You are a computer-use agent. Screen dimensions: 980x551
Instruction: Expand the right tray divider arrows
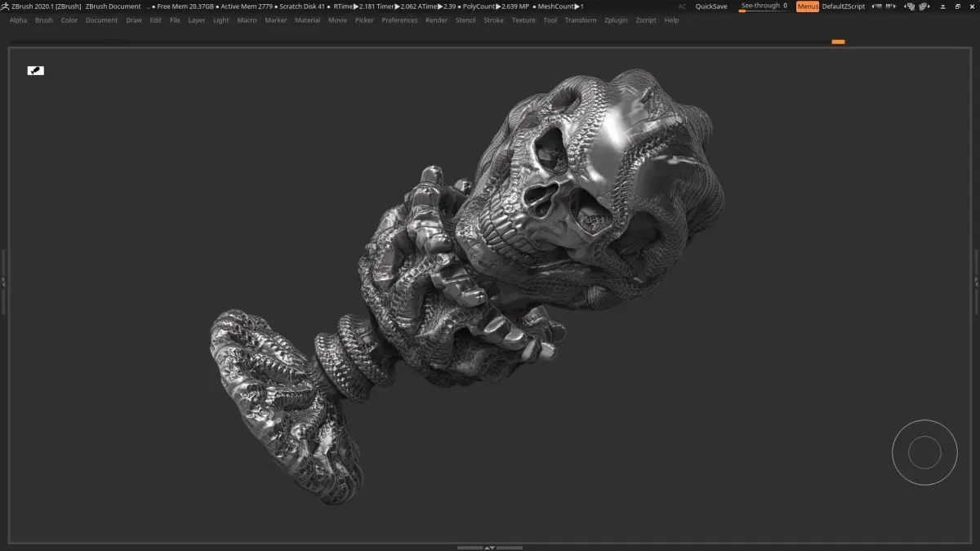(976, 281)
